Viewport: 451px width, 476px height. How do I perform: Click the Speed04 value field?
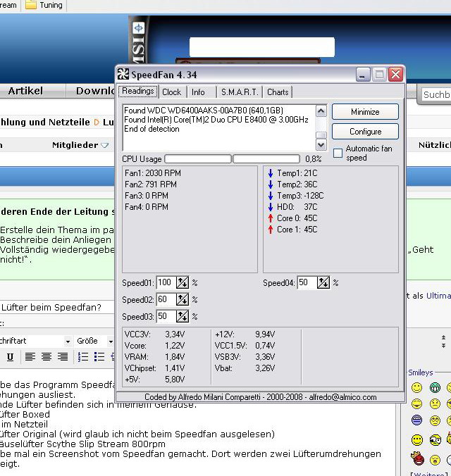point(307,282)
